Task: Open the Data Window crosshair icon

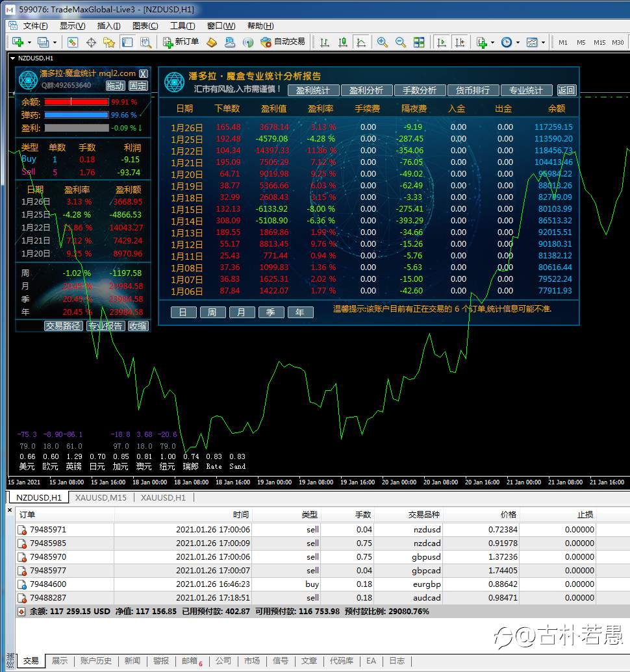Action: tap(91, 42)
